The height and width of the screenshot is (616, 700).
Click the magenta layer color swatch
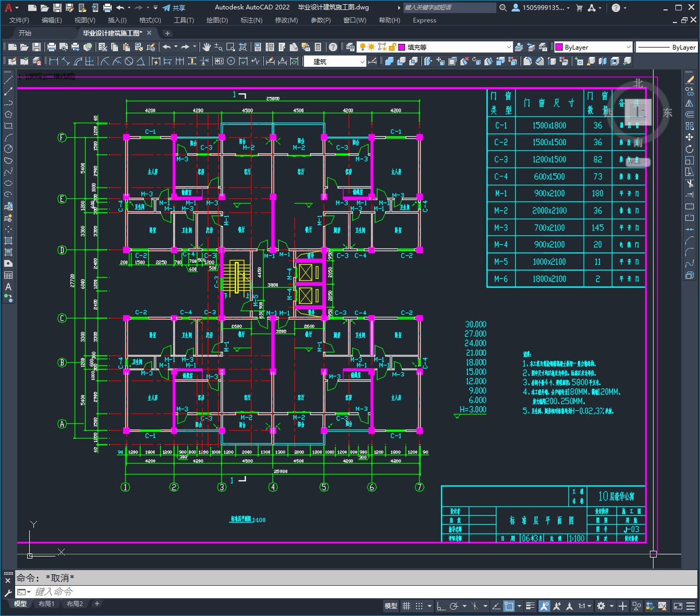point(401,47)
